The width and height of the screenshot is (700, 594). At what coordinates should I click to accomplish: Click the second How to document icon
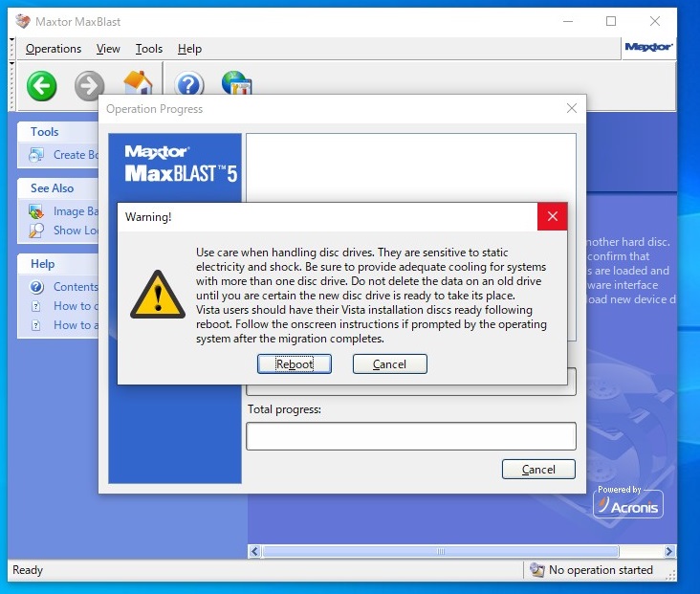36,325
